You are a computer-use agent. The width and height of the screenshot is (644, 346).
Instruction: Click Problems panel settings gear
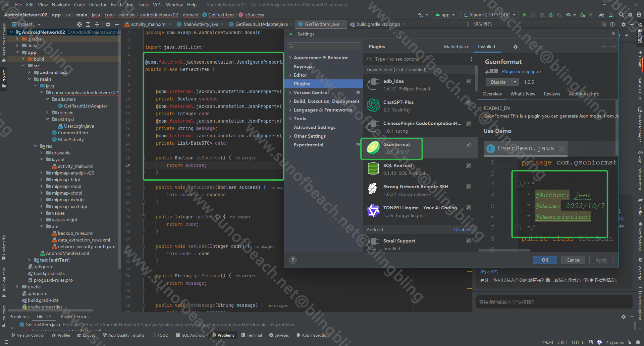(623, 317)
